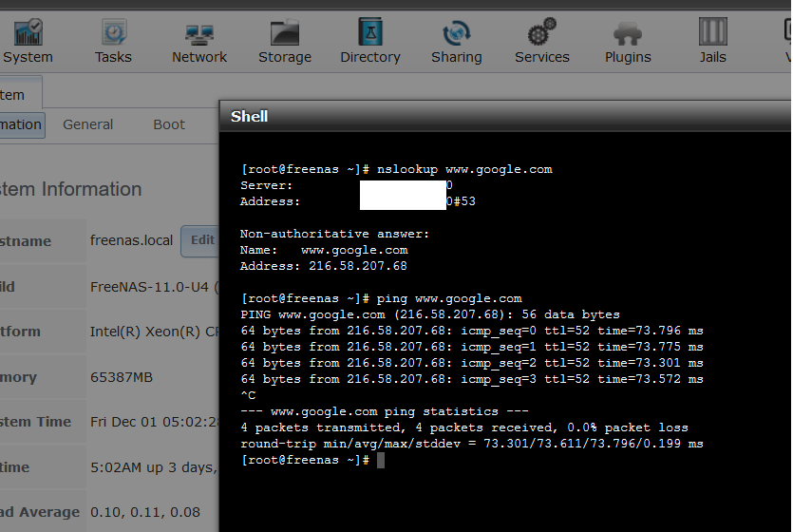Click the System Time value Fri Dec 01
This screenshot has width=793, height=532.
pyautogui.click(x=155, y=422)
